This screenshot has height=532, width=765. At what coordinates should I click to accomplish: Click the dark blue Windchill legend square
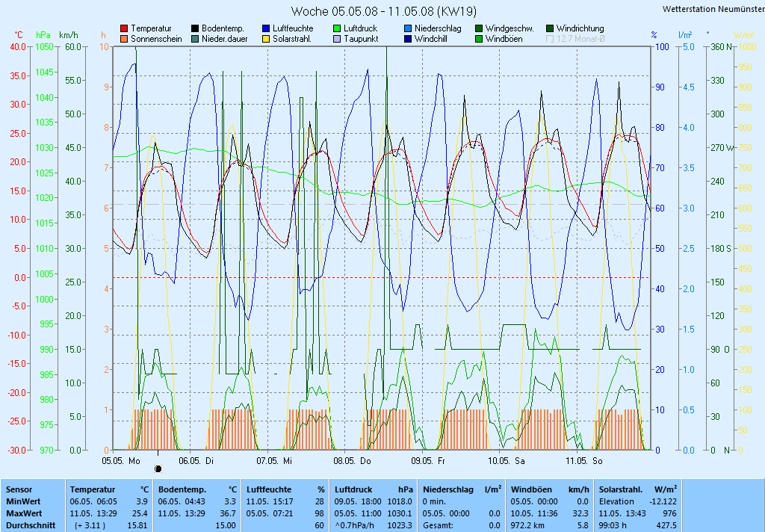(408, 39)
